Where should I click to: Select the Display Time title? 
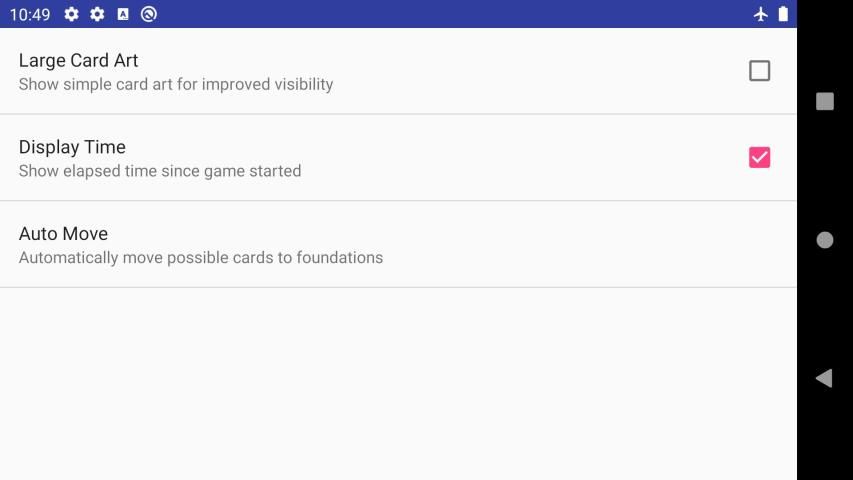click(72, 147)
